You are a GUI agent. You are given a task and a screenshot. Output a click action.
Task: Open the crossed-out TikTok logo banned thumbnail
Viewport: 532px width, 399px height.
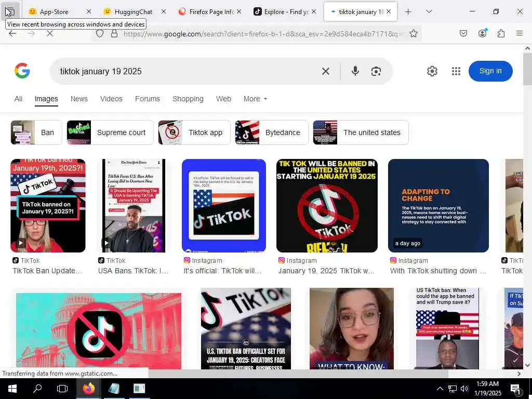point(327,206)
